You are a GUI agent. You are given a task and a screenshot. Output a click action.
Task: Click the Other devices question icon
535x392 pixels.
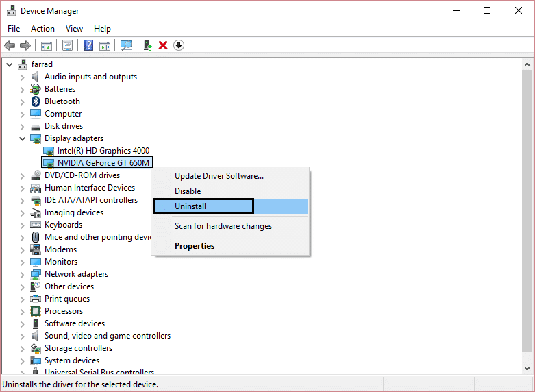click(36, 286)
